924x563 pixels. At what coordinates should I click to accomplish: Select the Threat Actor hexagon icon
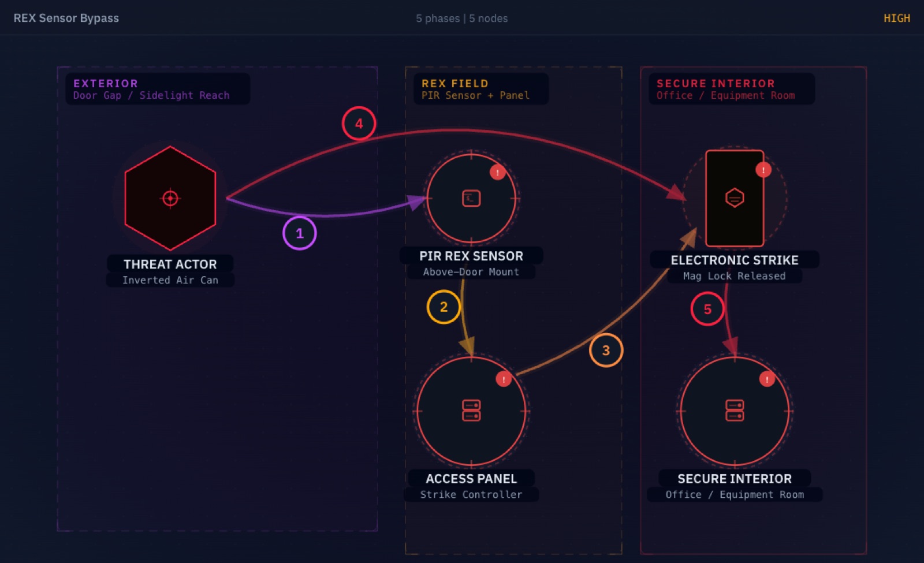[170, 198]
